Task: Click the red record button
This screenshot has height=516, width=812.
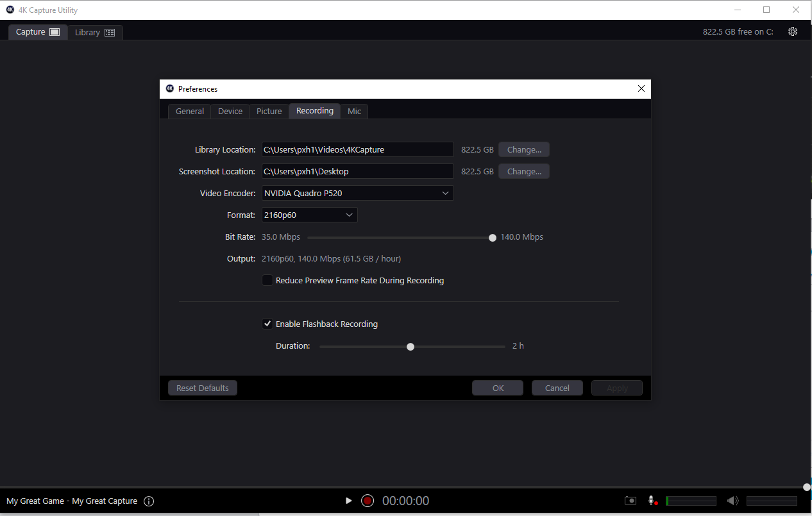Action: pos(367,501)
